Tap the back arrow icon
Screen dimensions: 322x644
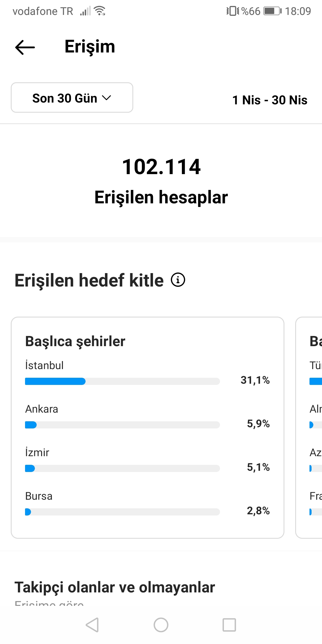[25, 47]
